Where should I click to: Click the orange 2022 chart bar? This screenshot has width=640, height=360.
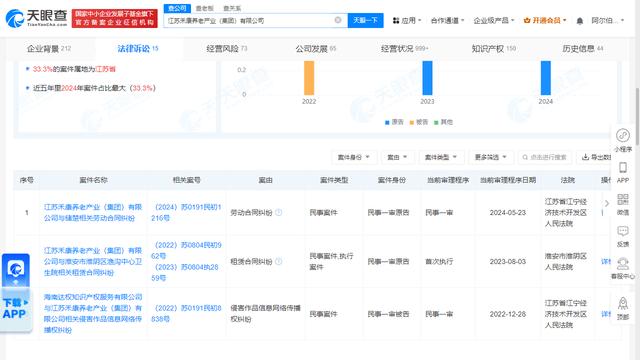pos(309,78)
